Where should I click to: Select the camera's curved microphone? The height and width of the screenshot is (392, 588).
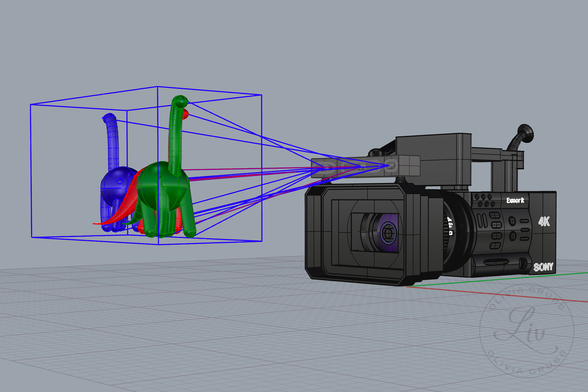coord(521,137)
